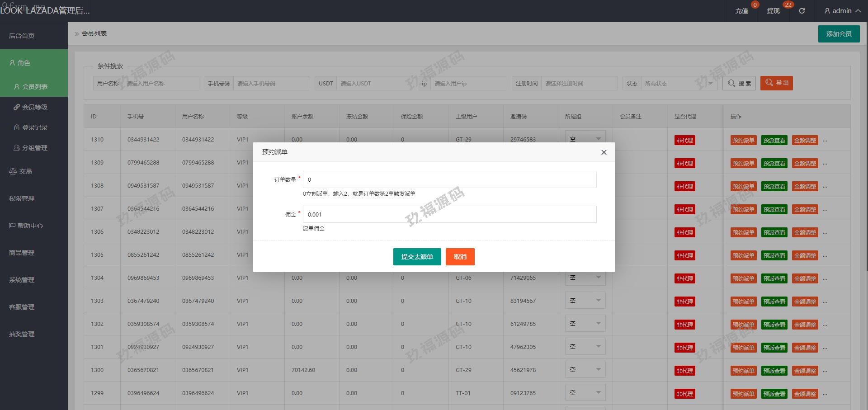This screenshot has width=868, height=410.
Task: Click the refresh icon in top bar
Action: click(x=802, y=11)
